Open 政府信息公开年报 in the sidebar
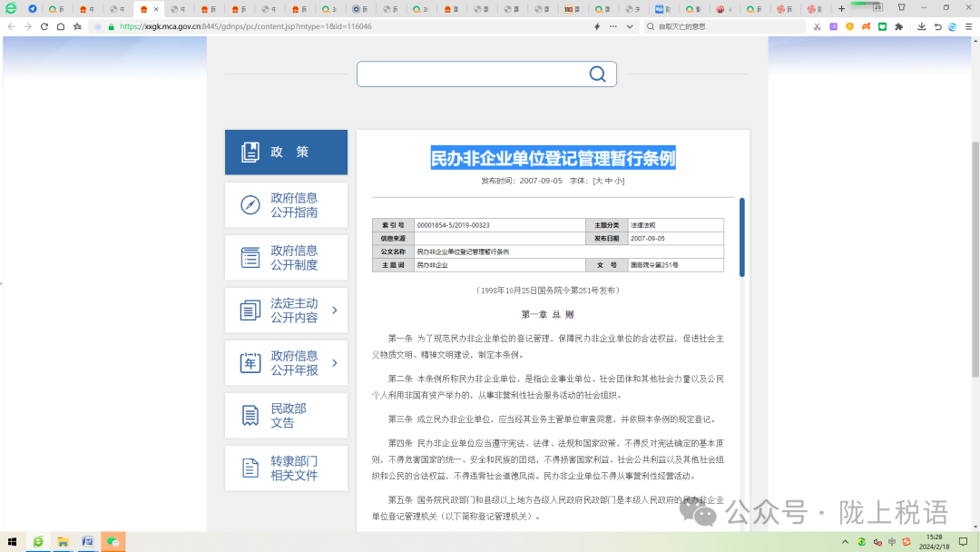This screenshot has width=980, height=552. click(286, 362)
